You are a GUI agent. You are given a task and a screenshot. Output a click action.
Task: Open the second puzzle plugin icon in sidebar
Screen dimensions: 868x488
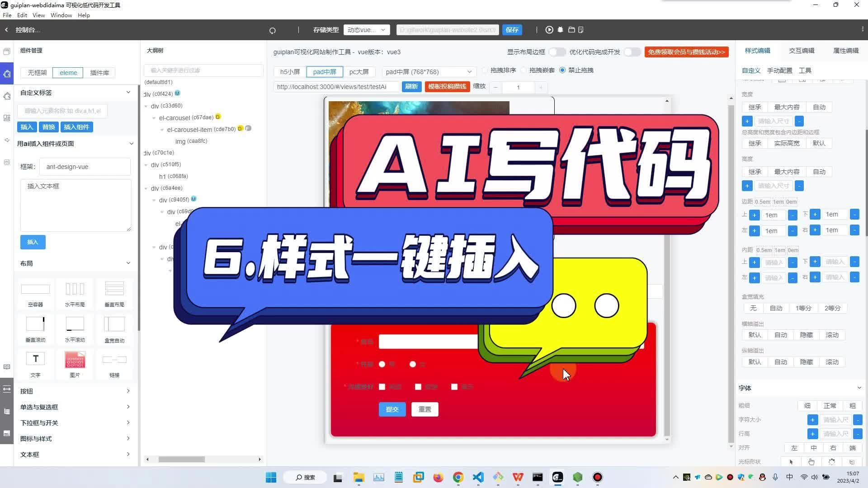tap(7, 96)
